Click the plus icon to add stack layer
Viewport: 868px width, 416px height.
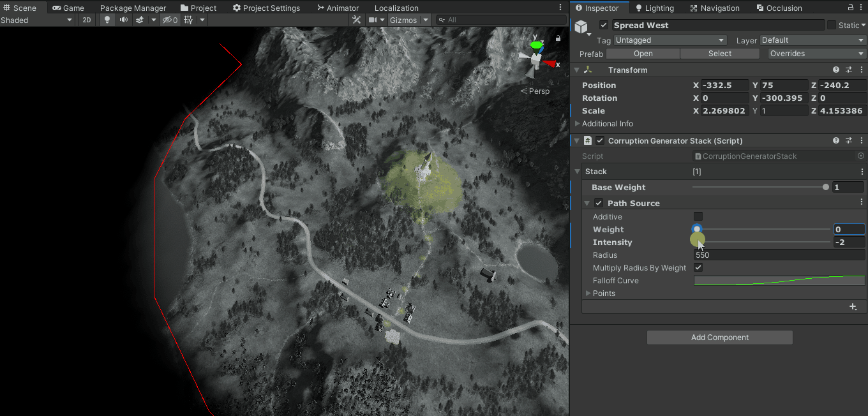(x=853, y=307)
